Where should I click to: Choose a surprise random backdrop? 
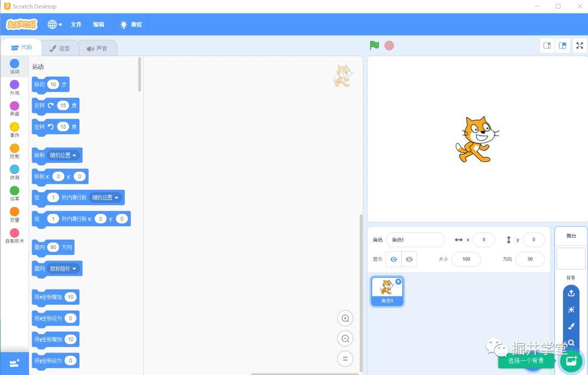[571, 310]
